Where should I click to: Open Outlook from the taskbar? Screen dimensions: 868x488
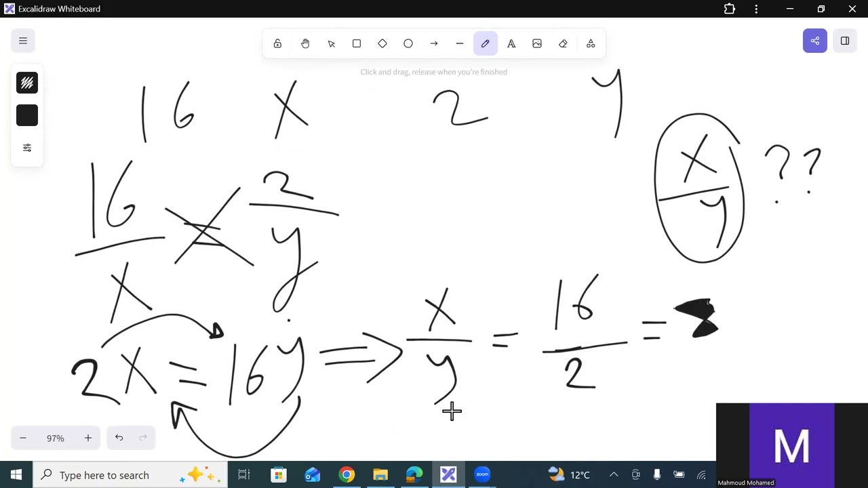(313, 474)
